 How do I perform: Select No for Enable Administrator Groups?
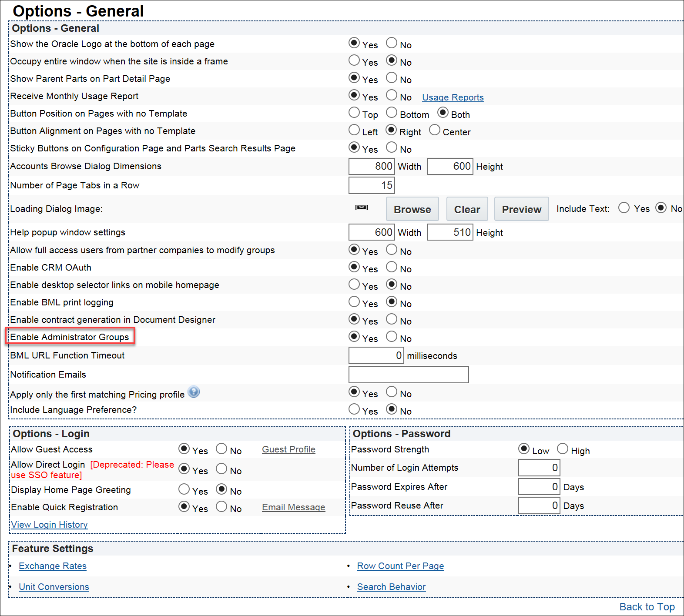(x=392, y=337)
